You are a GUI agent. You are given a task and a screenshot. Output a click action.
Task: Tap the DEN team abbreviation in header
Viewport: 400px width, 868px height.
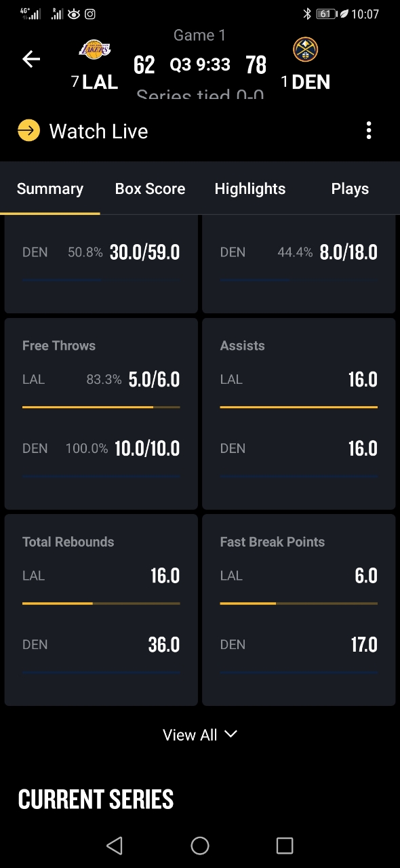tap(311, 82)
